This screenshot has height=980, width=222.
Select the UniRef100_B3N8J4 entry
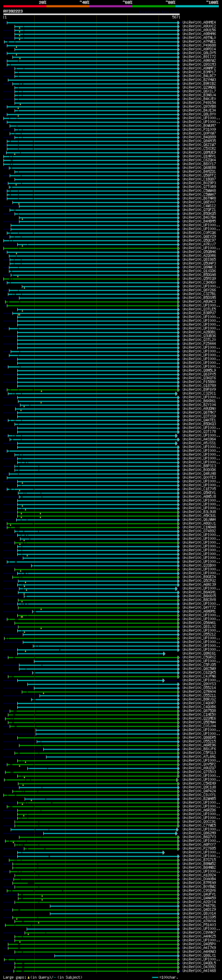coord(199,95)
